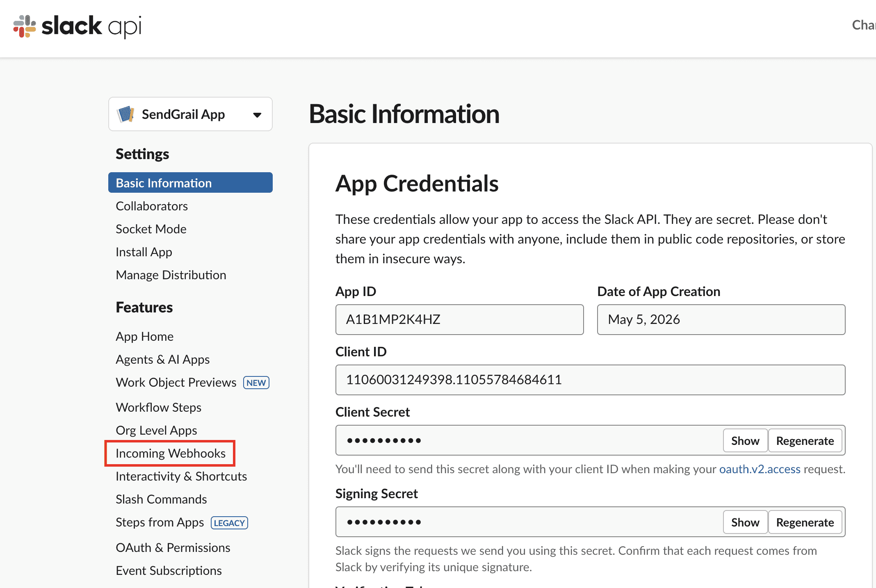876x588 pixels.
Task: Click the App ID field
Action: (x=459, y=319)
